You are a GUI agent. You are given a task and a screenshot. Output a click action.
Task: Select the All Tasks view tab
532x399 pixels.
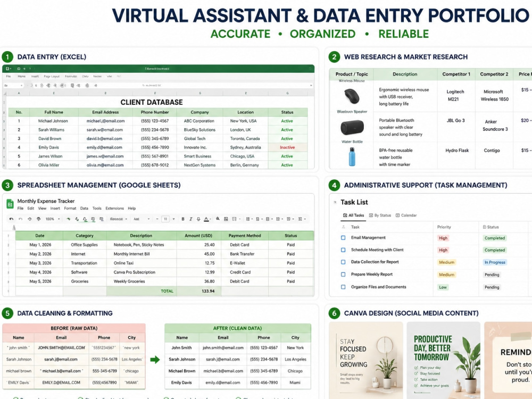click(353, 215)
